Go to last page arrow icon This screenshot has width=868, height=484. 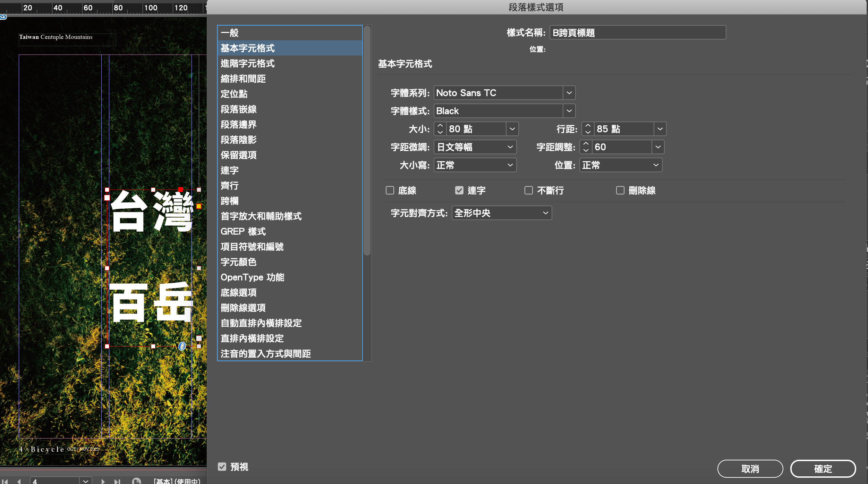[117, 481]
